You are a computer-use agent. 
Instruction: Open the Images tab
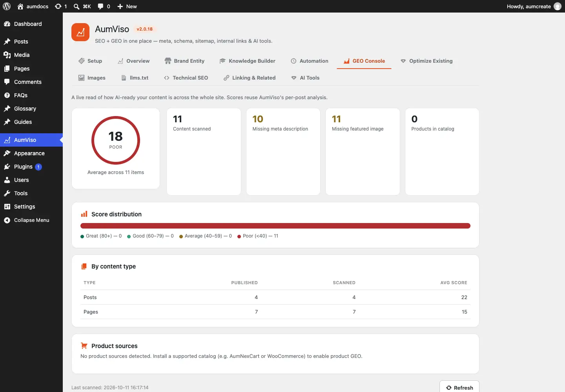tap(92, 78)
